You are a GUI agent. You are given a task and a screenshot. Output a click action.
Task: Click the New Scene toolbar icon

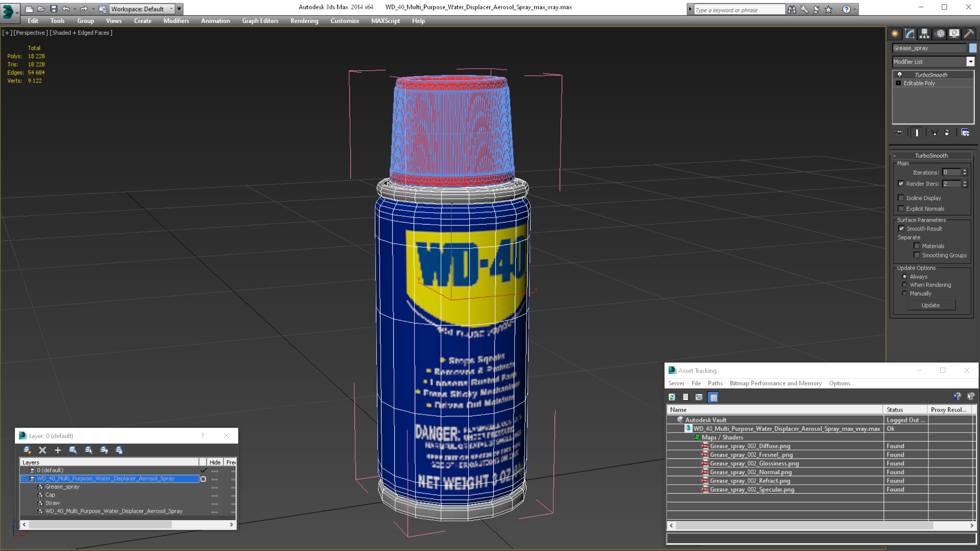point(29,9)
